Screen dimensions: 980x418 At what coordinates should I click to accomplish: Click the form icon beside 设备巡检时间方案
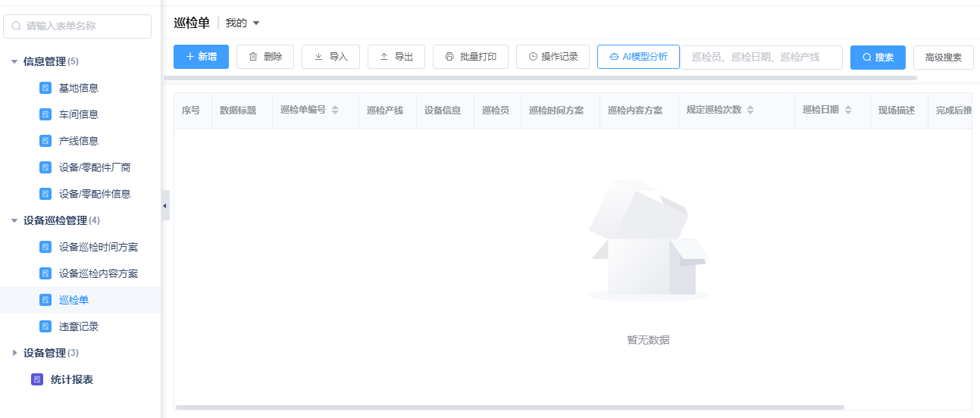click(x=45, y=247)
